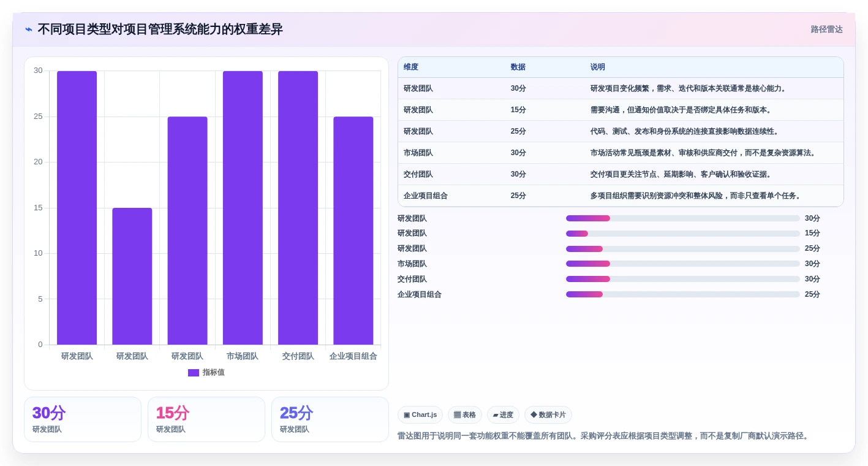Click the 研发团队 chart bar that reaches 25
868x466 pixels.
point(187,231)
